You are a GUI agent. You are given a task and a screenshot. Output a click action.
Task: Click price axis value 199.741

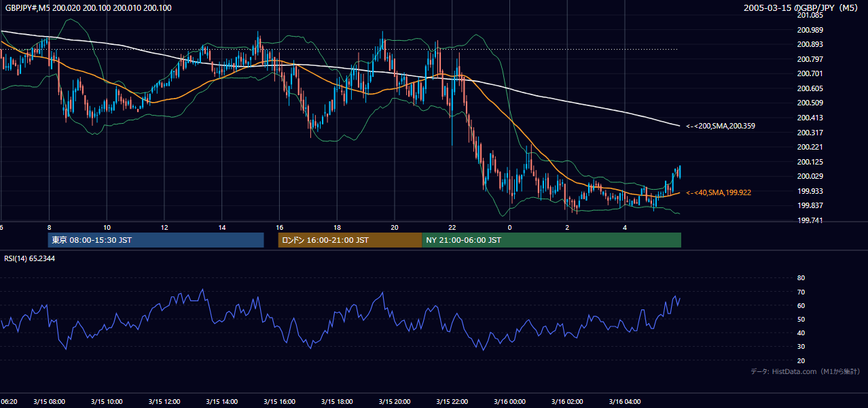810,220
